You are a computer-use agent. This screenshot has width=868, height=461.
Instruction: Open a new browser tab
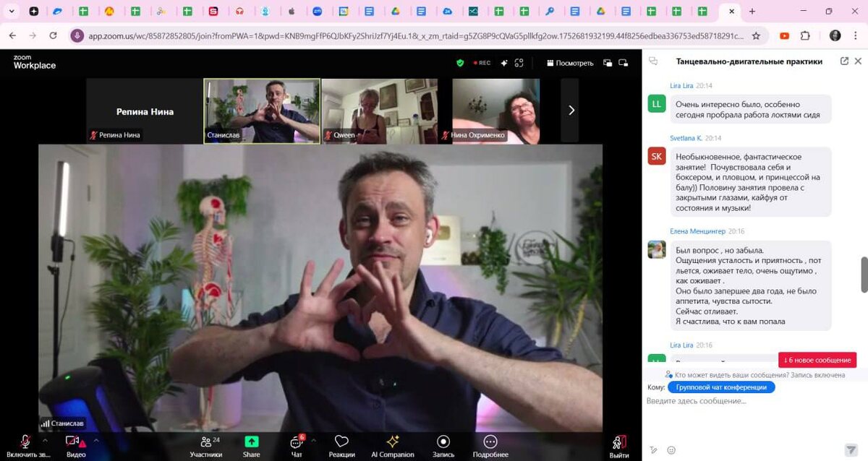pos(752,12)
